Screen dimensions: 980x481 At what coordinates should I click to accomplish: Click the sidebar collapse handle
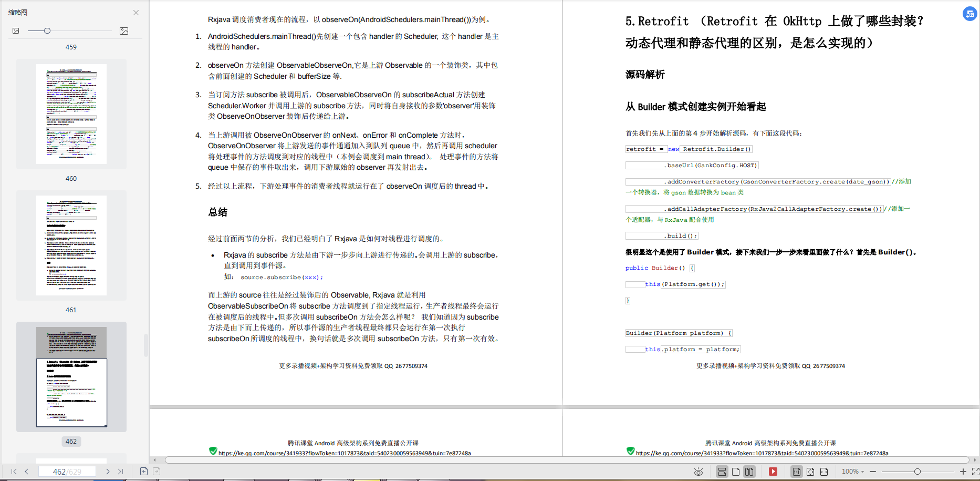pos(146,345)
